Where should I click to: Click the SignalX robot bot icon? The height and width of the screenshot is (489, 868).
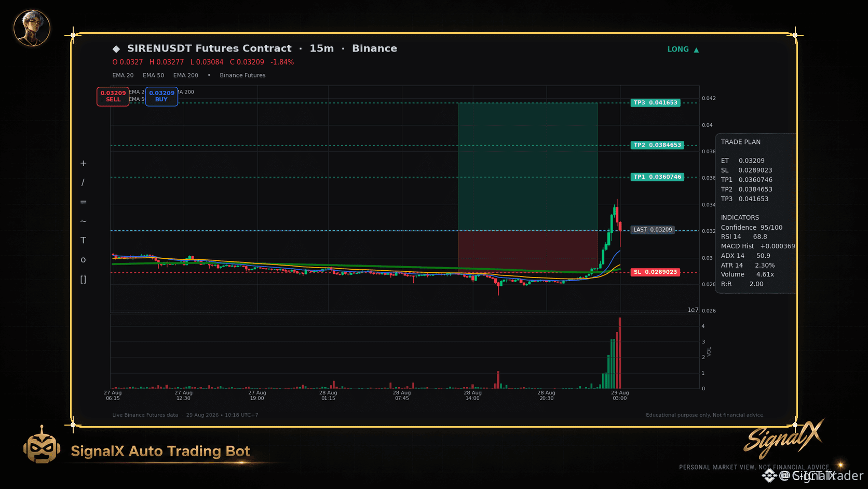click(42, 445)
